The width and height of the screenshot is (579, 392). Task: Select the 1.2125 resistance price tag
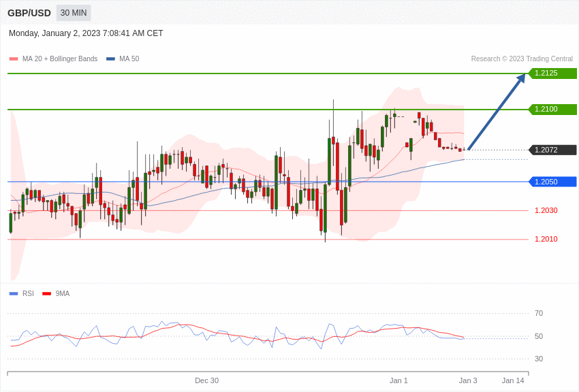pos(553,73)
